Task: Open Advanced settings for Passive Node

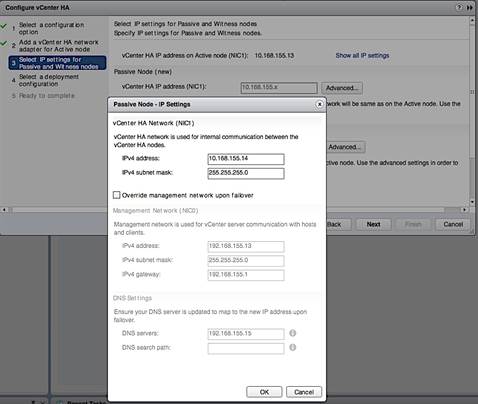Action: coord(342,88)
